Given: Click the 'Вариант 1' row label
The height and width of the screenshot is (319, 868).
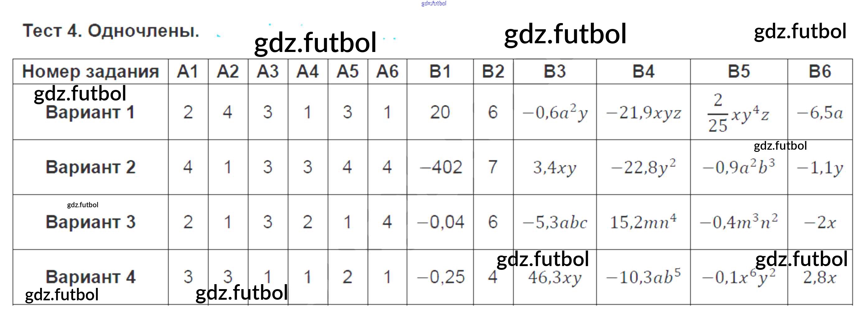Looking at the screenshot, I should click(x=90, y=112).
